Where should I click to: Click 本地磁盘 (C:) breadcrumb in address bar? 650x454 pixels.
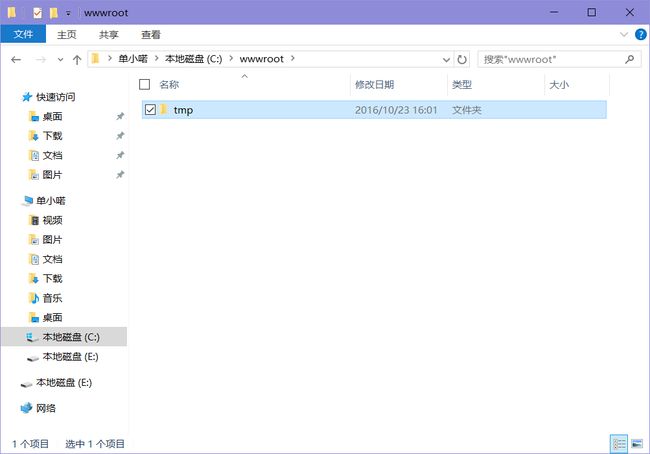pyautogui.click(x=194, y=59)
